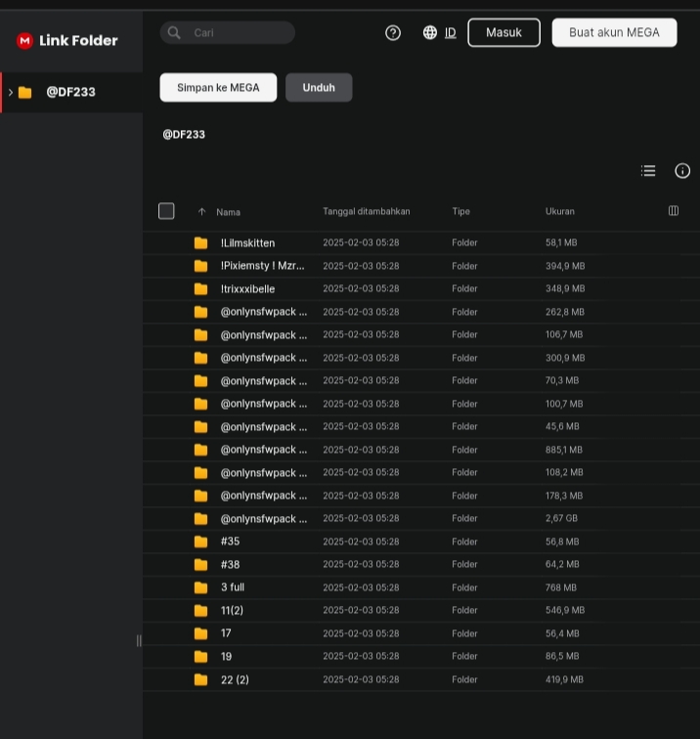Click folder icon for 3 full
Image resolution: width=700 pixels, height=739 pixels.
point(200,587)
